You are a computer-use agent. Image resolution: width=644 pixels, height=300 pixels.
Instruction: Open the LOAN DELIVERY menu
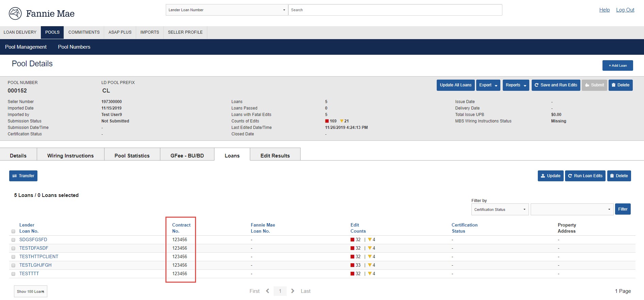pos(20,32)
